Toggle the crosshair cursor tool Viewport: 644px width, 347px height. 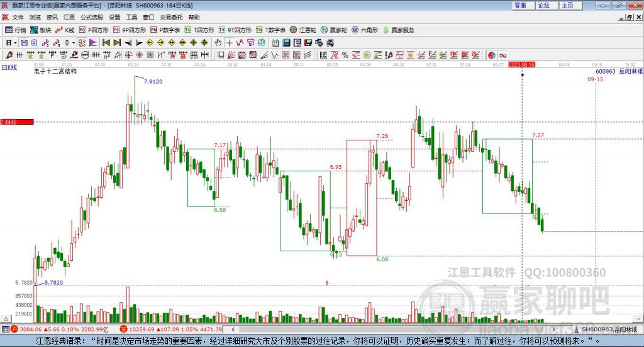(x=229, y=43)
